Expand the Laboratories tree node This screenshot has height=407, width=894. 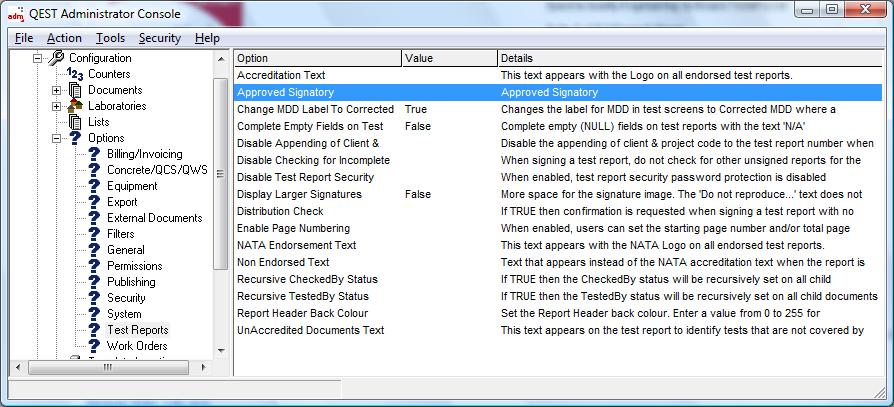[57, 106]
